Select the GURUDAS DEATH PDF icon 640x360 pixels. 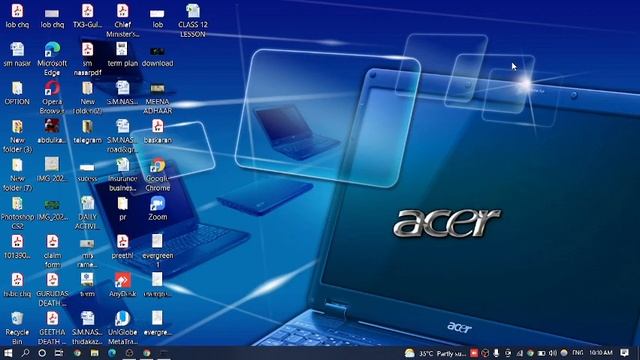pyautogui.click(x=52, y=289)
